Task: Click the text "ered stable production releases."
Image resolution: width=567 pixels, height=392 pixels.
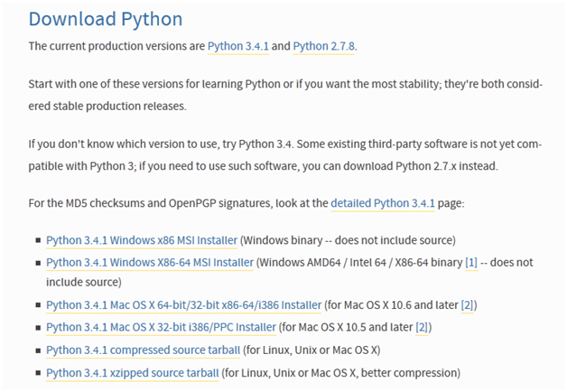Action: click(x=107, y=107)
